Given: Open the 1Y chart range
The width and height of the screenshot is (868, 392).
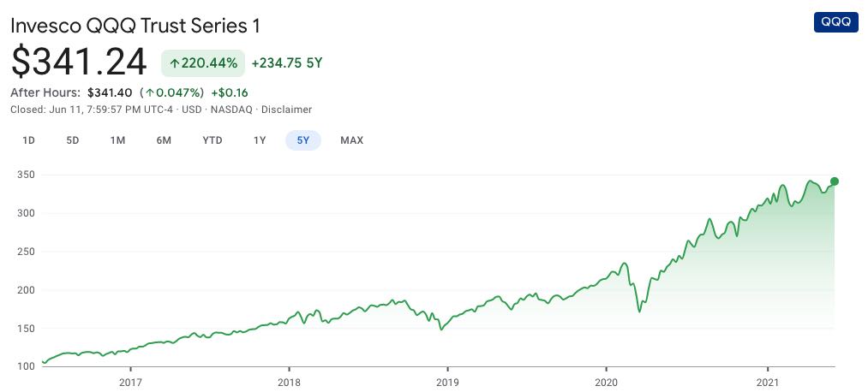Looking at the screenshot, I should pyautogui.click(x=260, y=140).
